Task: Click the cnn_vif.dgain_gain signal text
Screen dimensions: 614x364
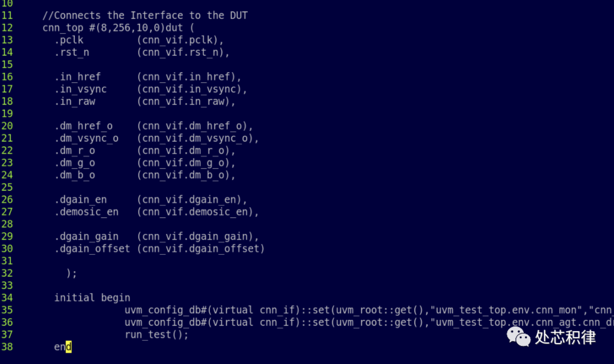Action: [x=198, y=237]
